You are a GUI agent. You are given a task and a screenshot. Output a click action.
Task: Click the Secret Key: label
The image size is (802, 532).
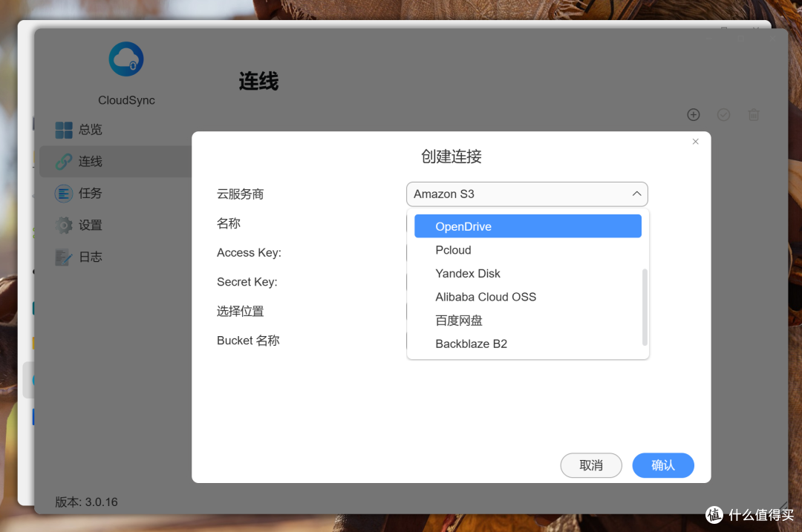click(247, 282)
